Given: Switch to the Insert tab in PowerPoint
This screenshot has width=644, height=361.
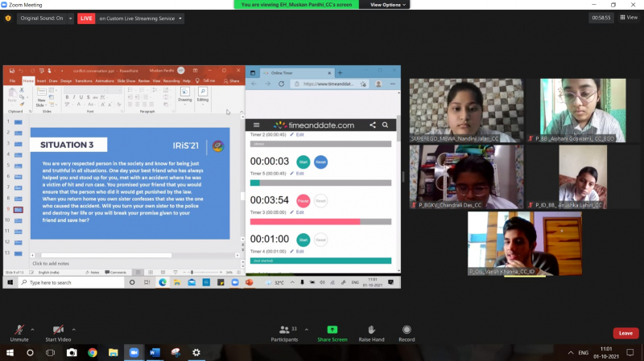Looking at the screenshot, I should [x=41, y=81].
